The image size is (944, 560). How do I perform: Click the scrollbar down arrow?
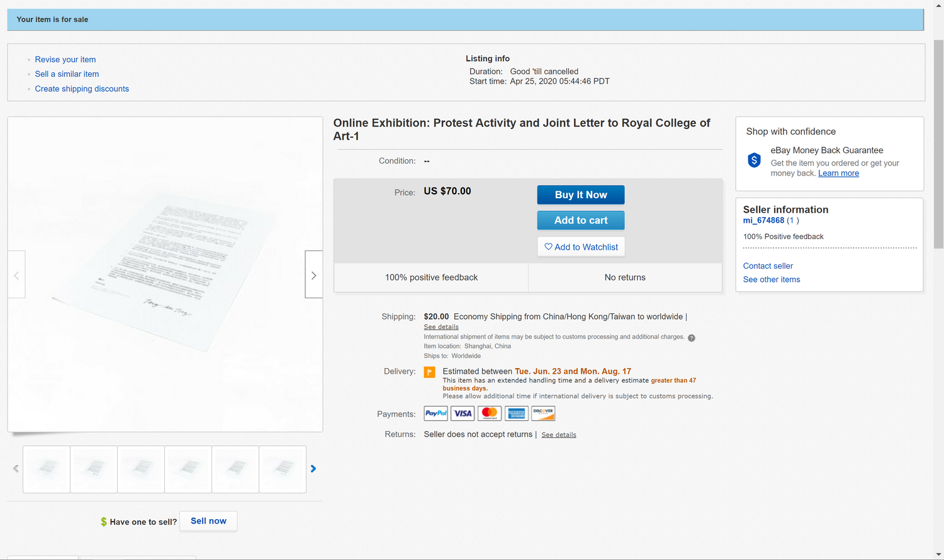point(938,555)
